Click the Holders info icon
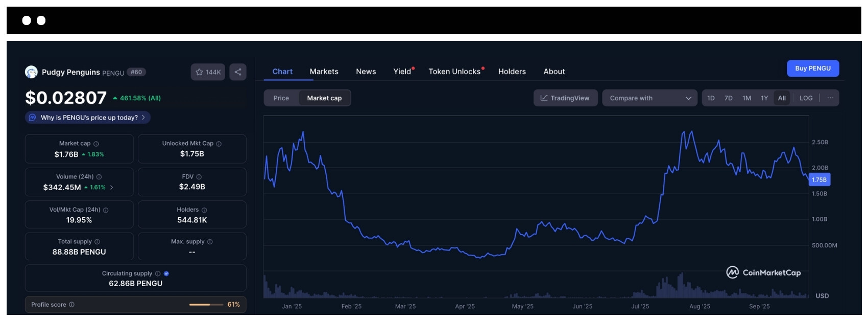The width and height of the screenshot is (868, 320). [x=204, y=210]
